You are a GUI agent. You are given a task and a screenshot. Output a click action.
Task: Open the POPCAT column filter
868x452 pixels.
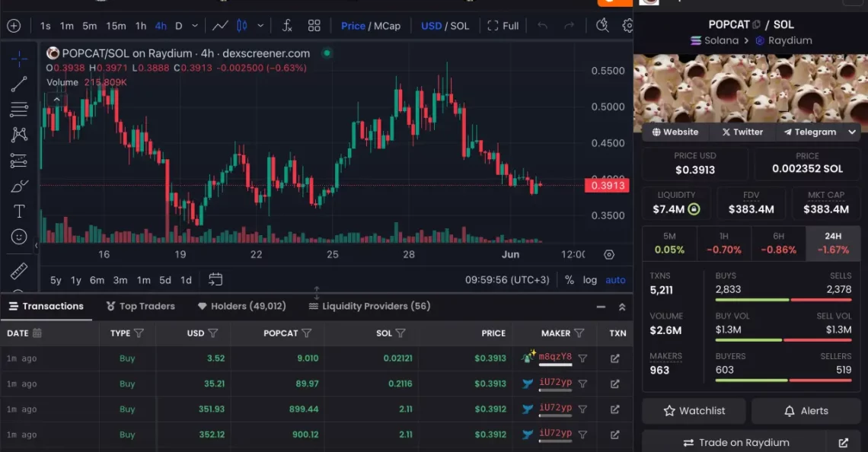[307, 333]
